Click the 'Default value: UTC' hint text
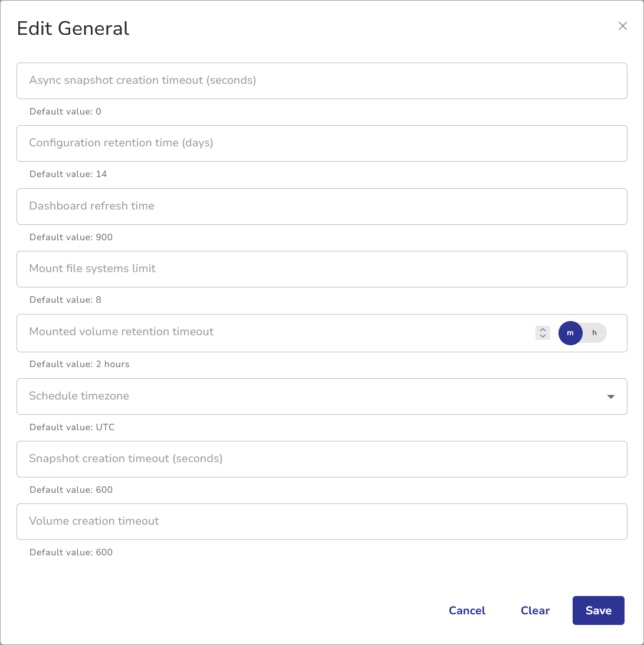This screenshot has height=645, width=644. pyautogui.click(x=72, y=427)
